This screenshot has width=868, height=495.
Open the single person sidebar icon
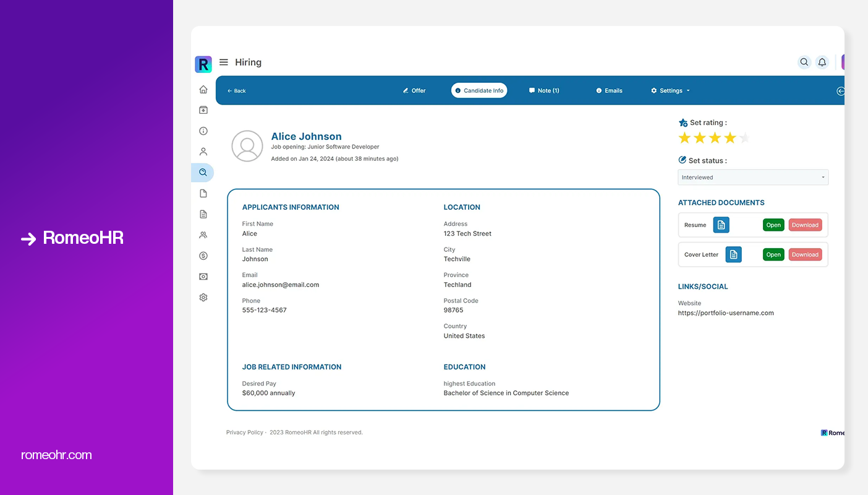[x=203, y=152]
